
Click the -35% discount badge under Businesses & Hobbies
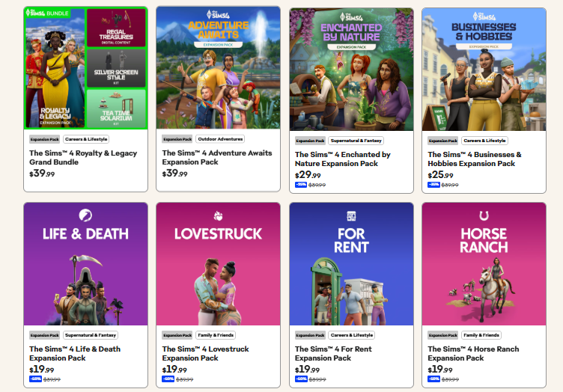coord(433,185)
